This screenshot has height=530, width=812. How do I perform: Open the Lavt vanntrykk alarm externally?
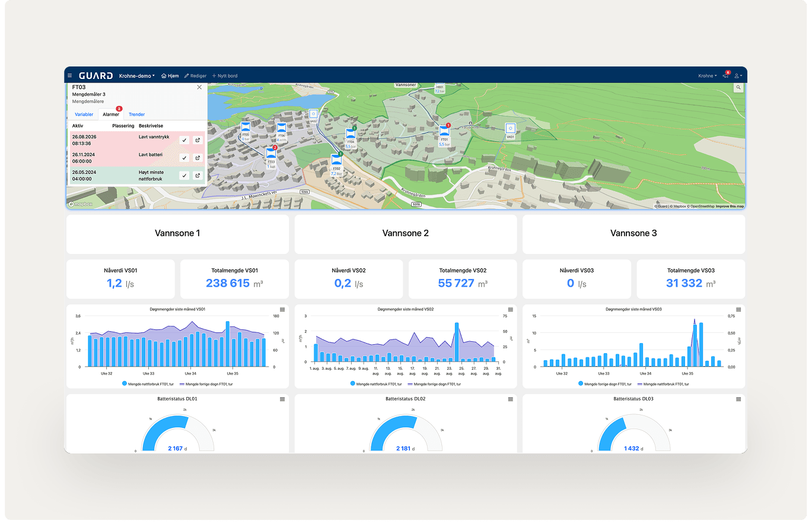[x=198, y=140]
